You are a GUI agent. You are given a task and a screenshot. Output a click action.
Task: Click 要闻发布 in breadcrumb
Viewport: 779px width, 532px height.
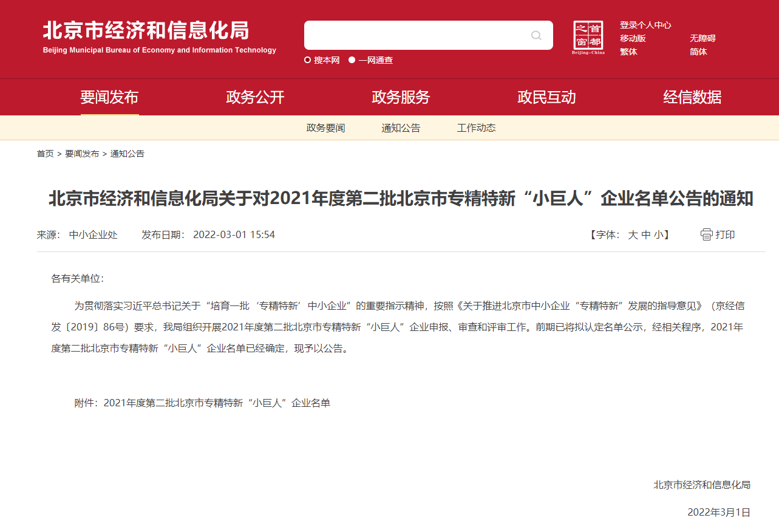(82, 154)
